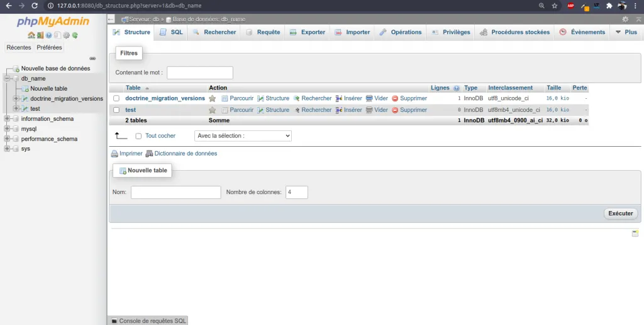Click the link icon in navigation panel
Screen dimensions: 644x325
click(92, 58)
